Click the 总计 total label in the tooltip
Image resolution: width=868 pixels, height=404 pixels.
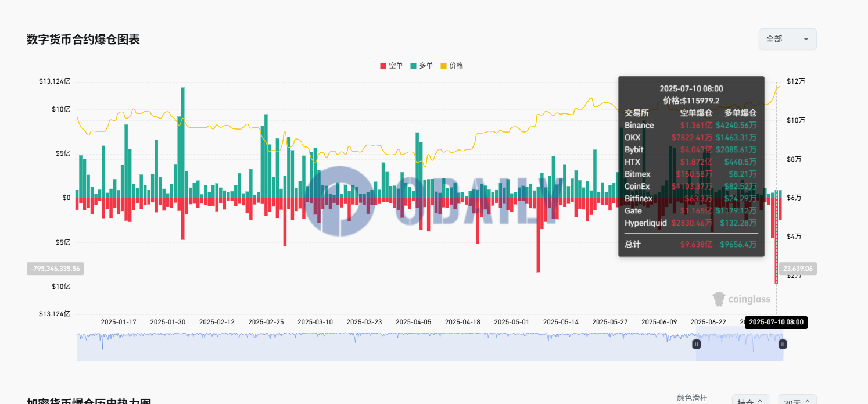tap(633, 244)
